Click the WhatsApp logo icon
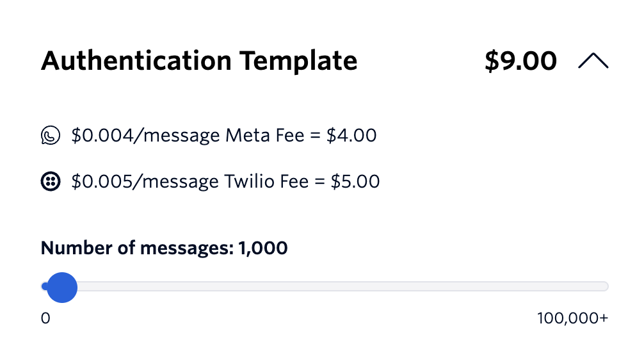Viewport: 644px width, 351px height. (x=50, y=136)
